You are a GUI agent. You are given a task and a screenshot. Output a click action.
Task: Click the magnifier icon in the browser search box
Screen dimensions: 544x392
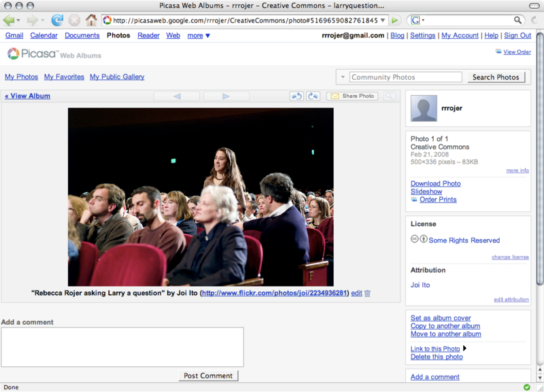click(x=517, y=20)
